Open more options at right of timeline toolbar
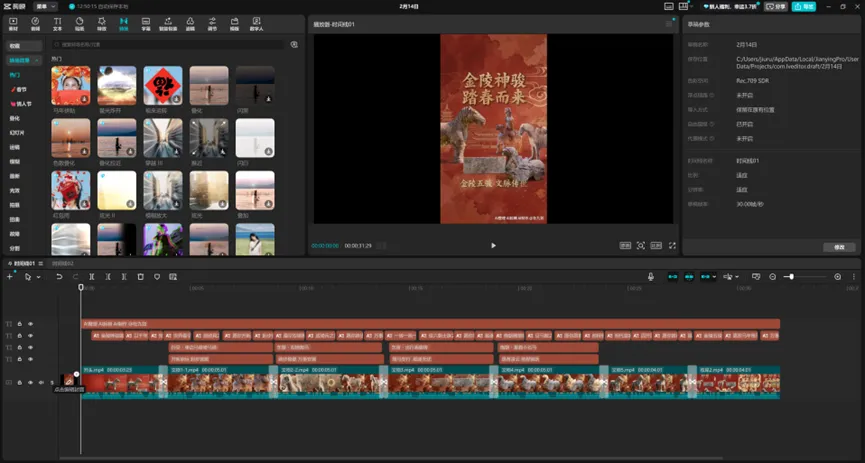This screenshot has height=463, width=865. [854, 276]
